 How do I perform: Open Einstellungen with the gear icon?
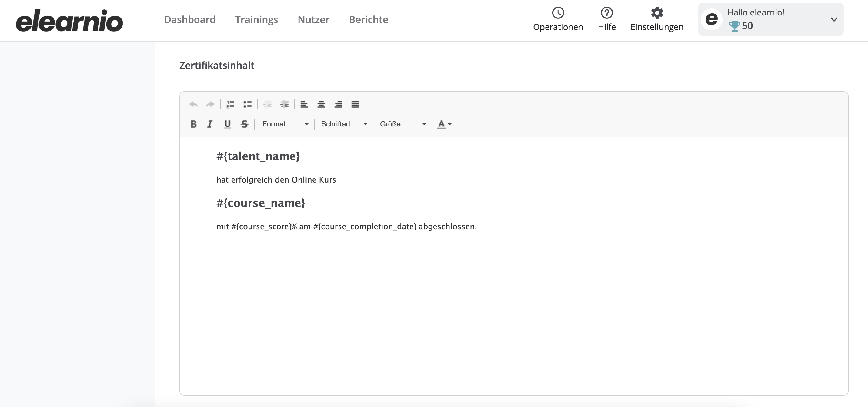657,19
